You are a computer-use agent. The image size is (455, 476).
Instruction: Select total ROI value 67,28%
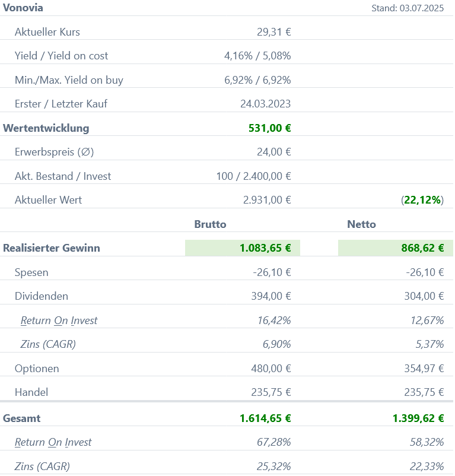pos(274,442)
